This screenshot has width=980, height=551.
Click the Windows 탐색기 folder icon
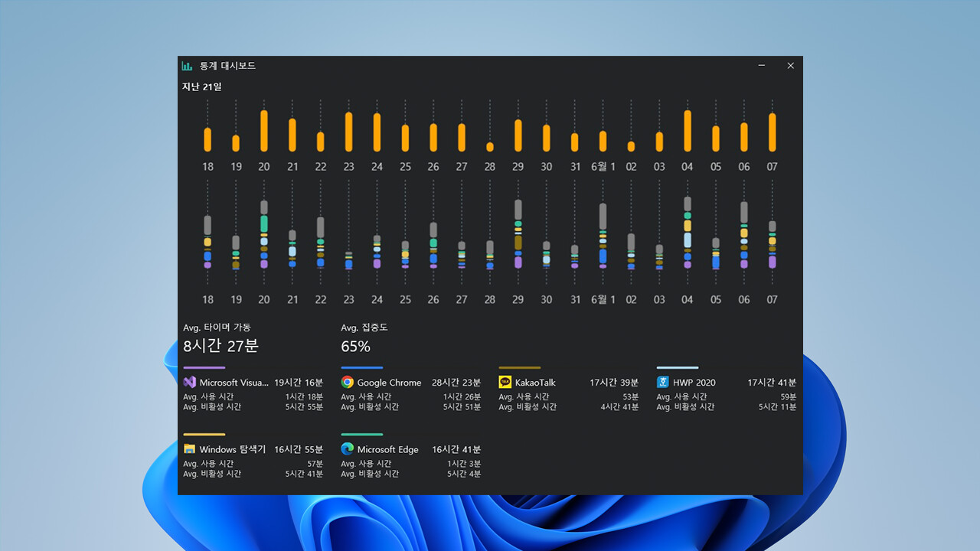pos(189,449)
